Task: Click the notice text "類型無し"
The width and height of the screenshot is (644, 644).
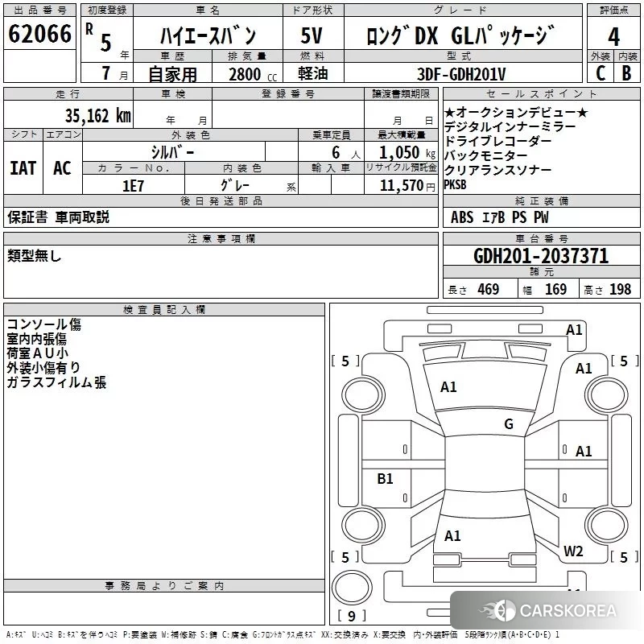Action: 34,256
